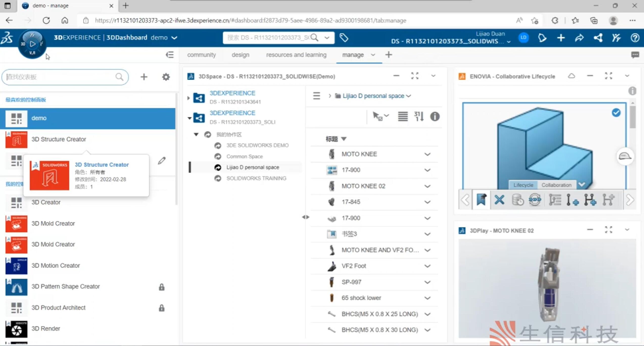Expand the MOTO KNEE row chevron
The height and width of the screenshot is (346, 644).
tap(427, 154)
